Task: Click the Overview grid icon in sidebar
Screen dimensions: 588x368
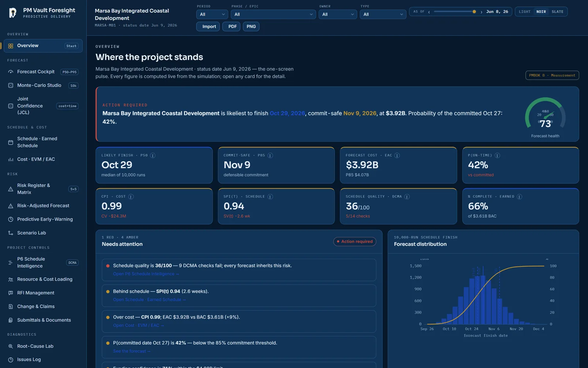Action: (11, 46)
